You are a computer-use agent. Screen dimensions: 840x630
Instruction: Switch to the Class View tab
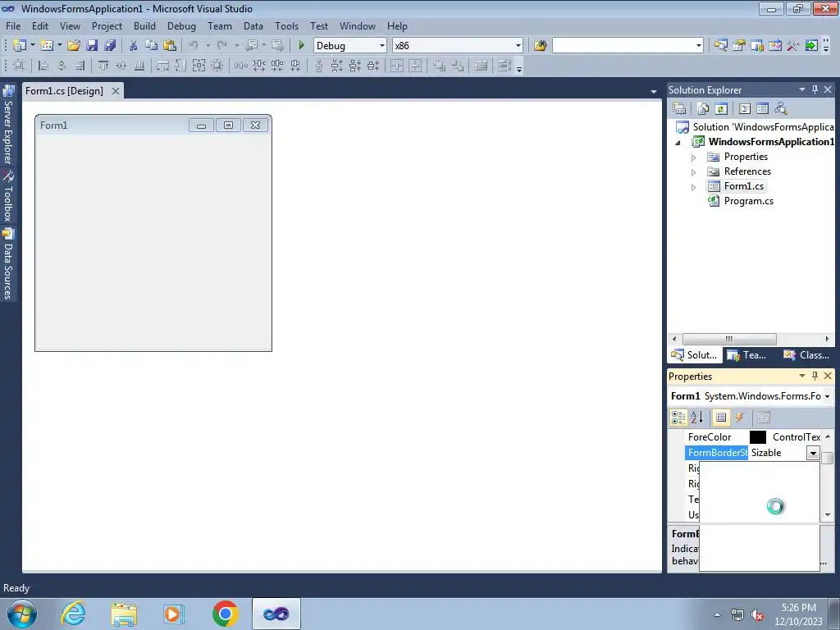click(806, 354)
